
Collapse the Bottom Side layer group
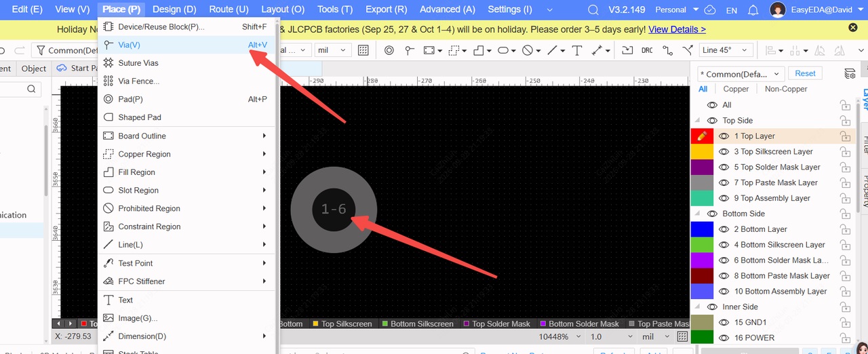(697, 214)
